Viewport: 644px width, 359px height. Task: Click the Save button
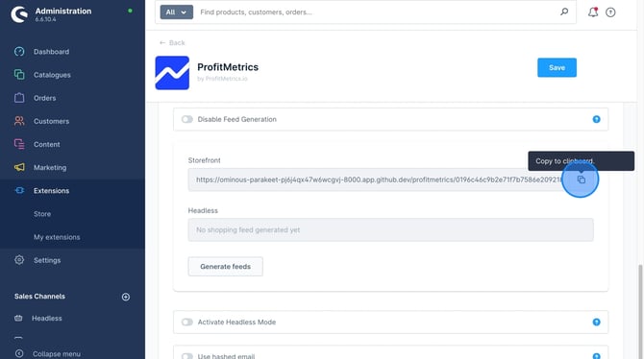(x=557, y=68)
